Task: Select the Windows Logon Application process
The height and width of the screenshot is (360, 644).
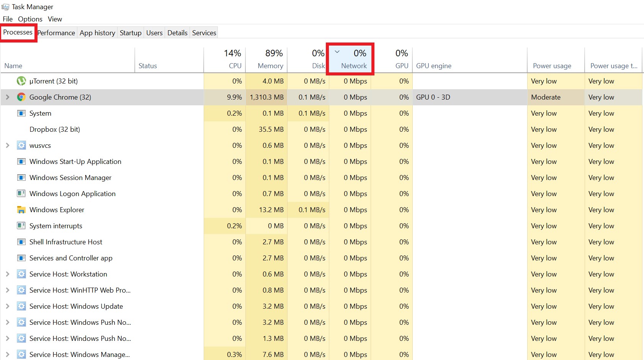Action: tap(72, 193)
